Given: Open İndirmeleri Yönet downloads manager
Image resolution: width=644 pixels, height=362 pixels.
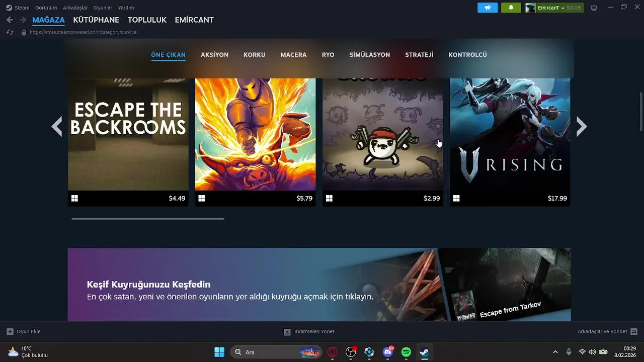Looking at the screenshot, I should pyautogui.click(x=314, y=332).
